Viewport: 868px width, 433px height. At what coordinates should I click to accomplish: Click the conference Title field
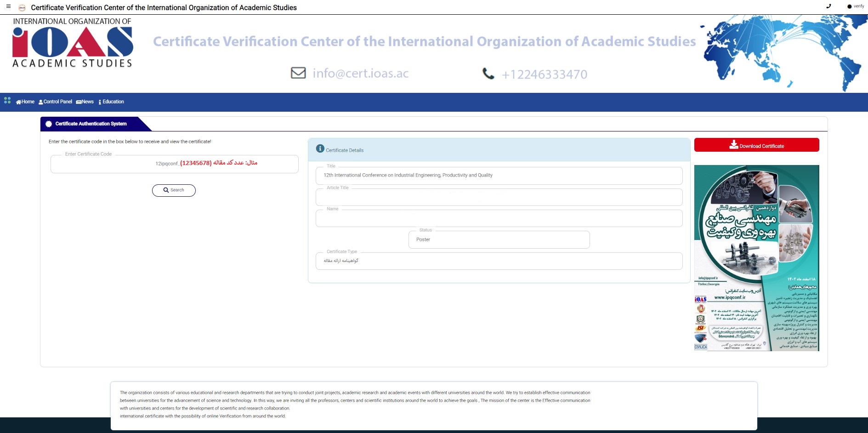499,176
